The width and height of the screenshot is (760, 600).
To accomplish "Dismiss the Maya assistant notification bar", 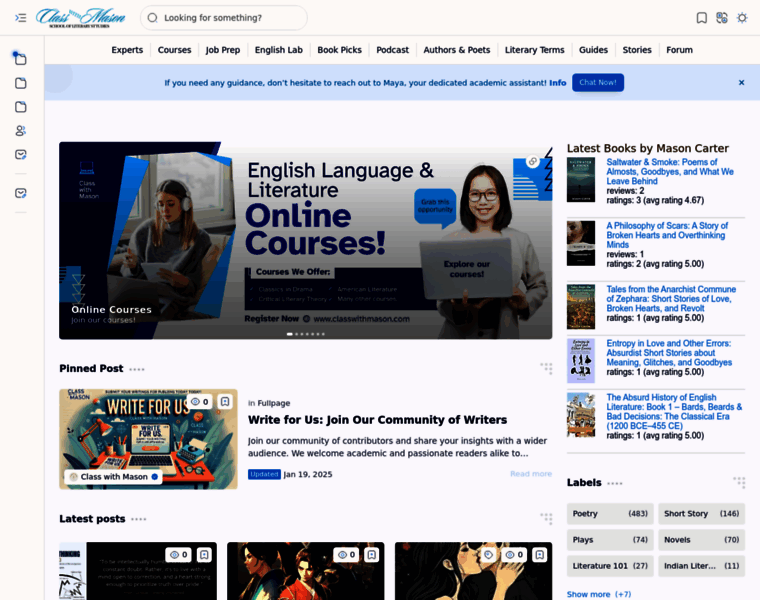I will click(741, 83).
